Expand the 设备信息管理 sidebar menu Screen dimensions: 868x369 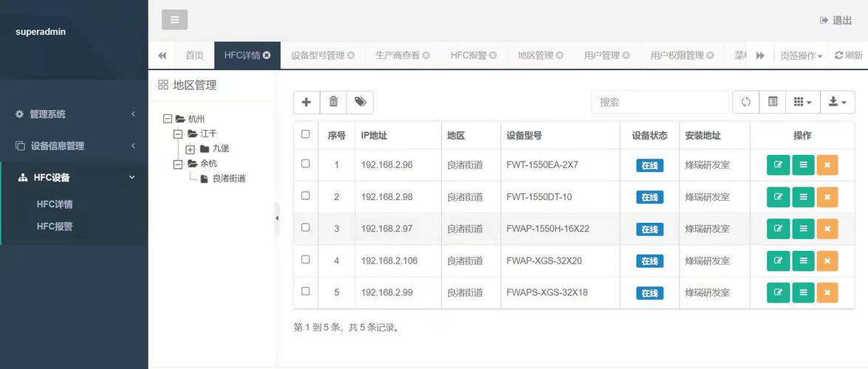click(74, 146)
